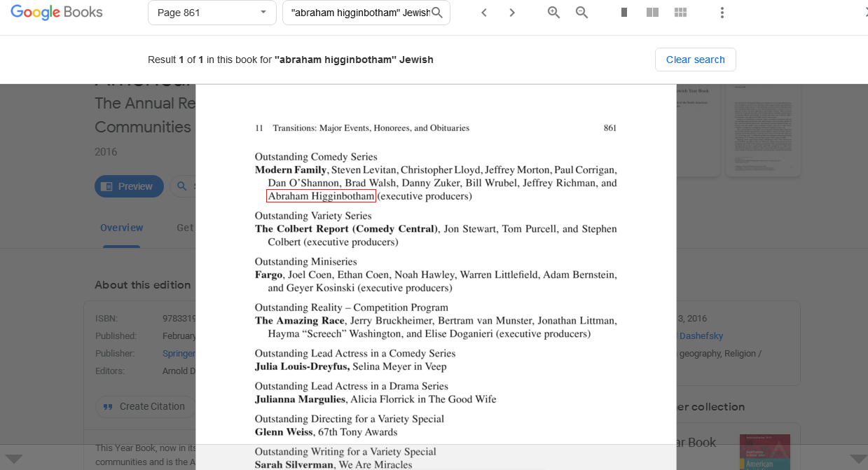Click the Outstanding Writing for a Variety Special heading
868x470 pixels.
345,452
